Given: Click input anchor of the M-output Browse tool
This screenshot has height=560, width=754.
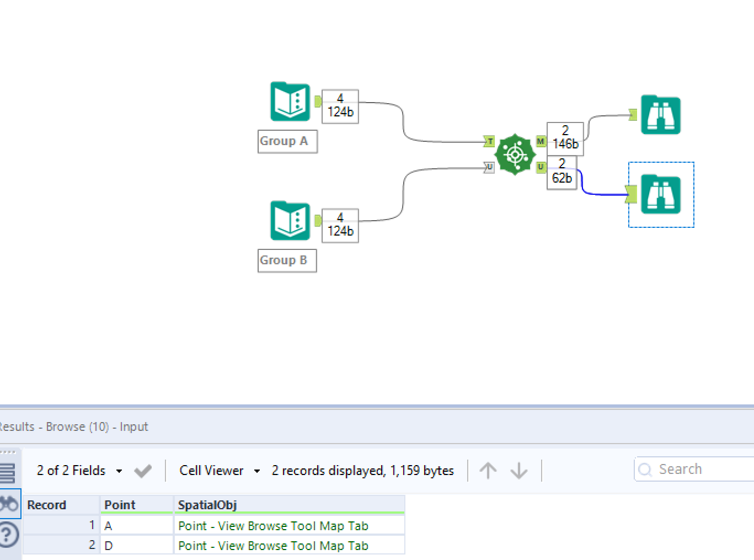Looking at the screenshot, I should tap(633, 115).
